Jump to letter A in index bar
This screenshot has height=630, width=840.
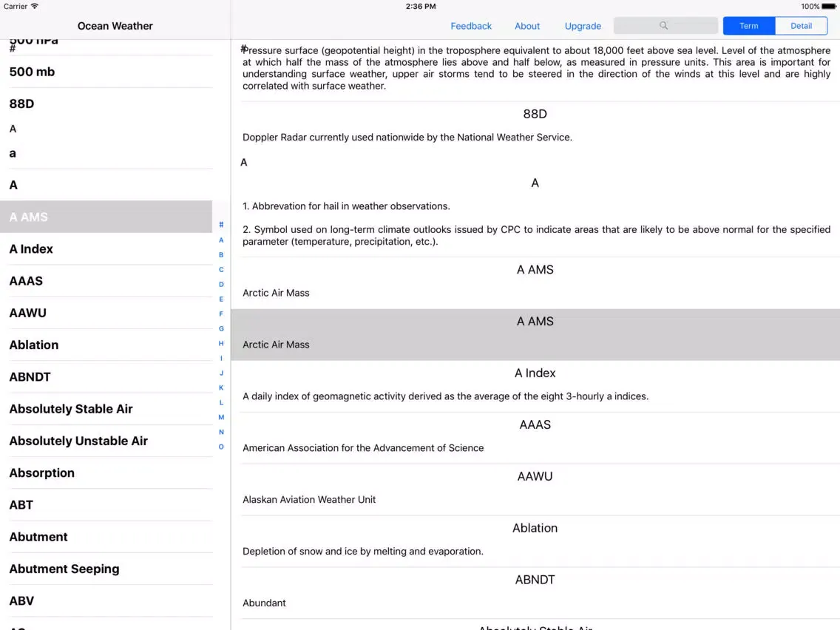coord(221,240)
